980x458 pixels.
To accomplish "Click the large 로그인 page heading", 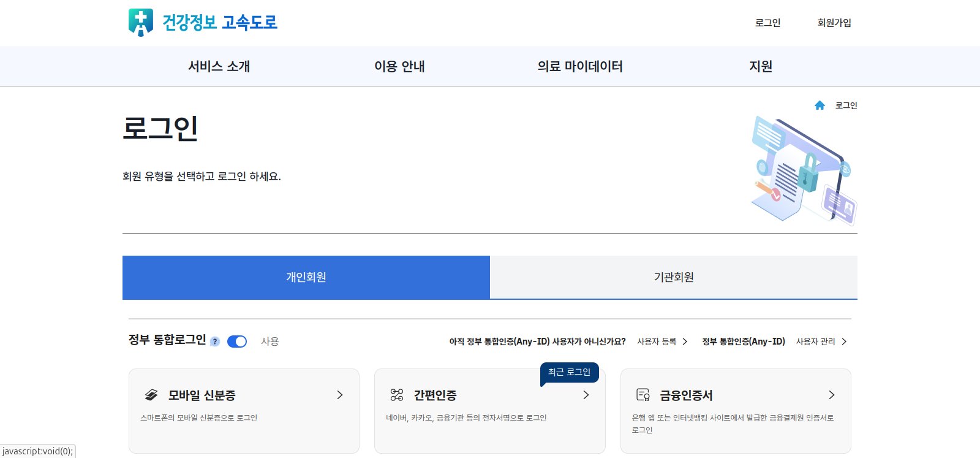I will pos(160,128).
